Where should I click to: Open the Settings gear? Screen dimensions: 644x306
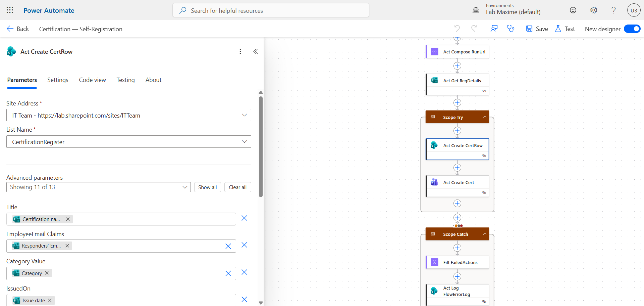(x=594, y=10)
